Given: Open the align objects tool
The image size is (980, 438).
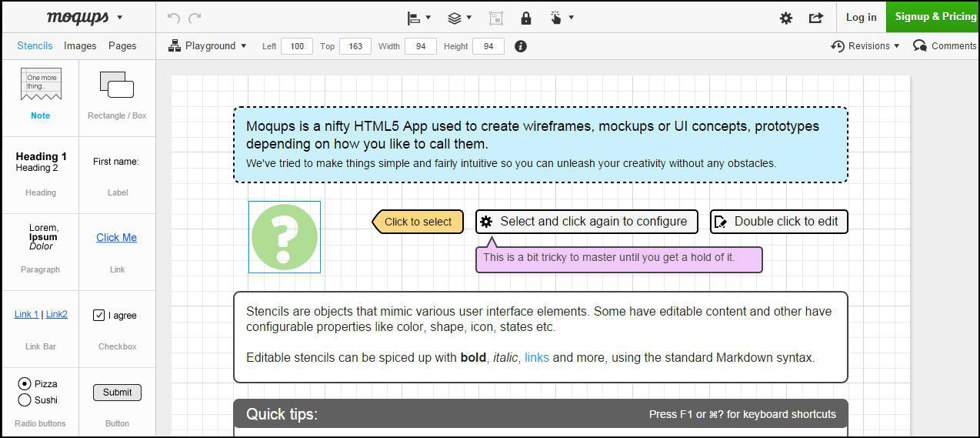Looking at the screenshot, I should [414, 18].
